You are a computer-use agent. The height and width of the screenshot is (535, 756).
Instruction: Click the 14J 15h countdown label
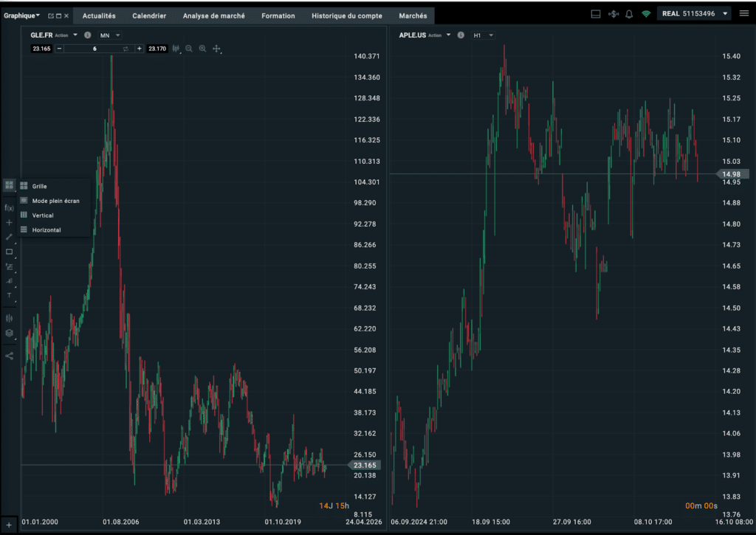point(334,505)
